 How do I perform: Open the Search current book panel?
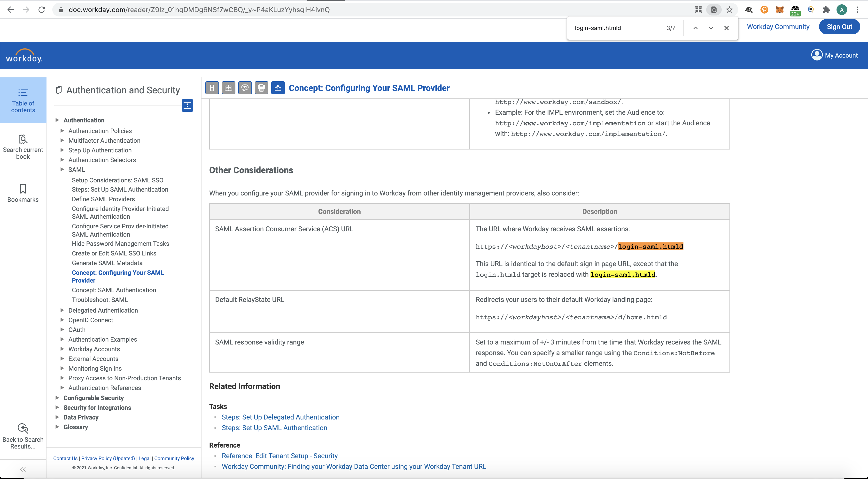[x=23, y=147]
